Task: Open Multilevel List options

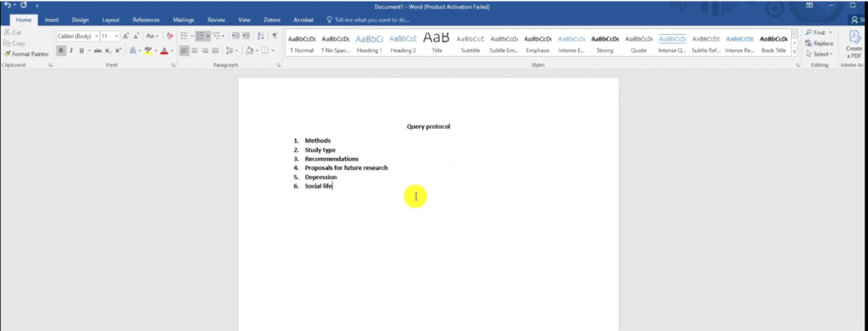Action: click(217, 36)
